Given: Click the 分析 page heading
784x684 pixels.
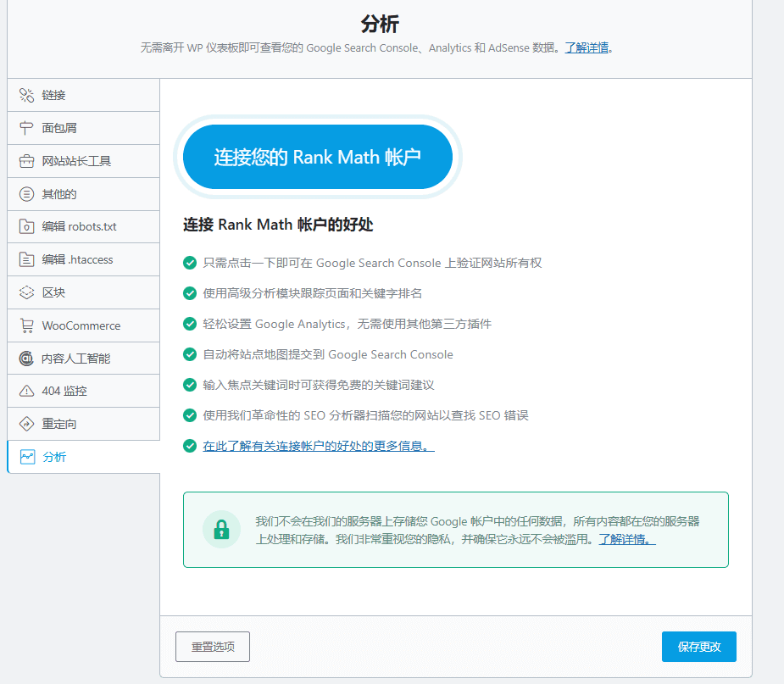Looking at the screenshot, I should click(380, 24).
